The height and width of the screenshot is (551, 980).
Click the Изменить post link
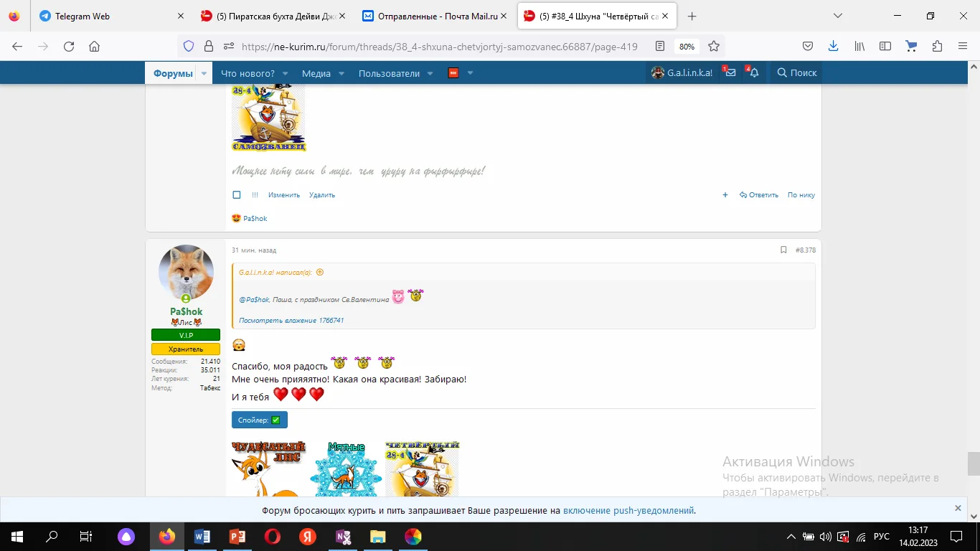pos(284,195)
